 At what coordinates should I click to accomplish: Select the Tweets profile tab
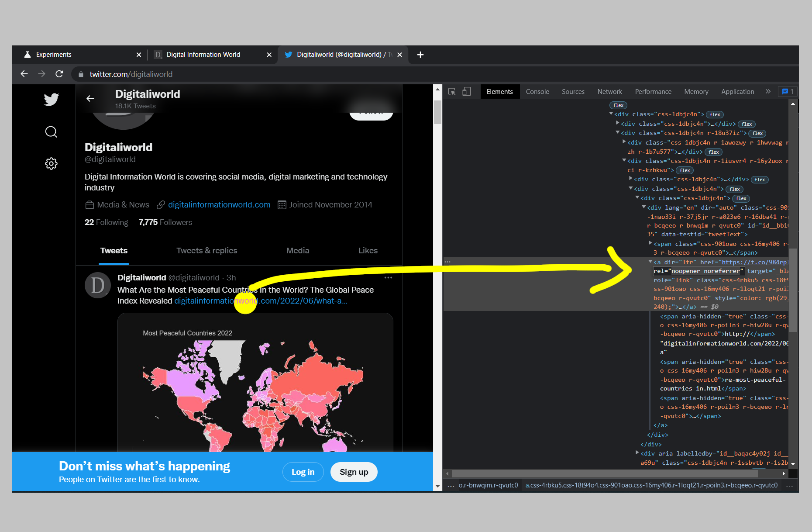click(x=114, y=251)
